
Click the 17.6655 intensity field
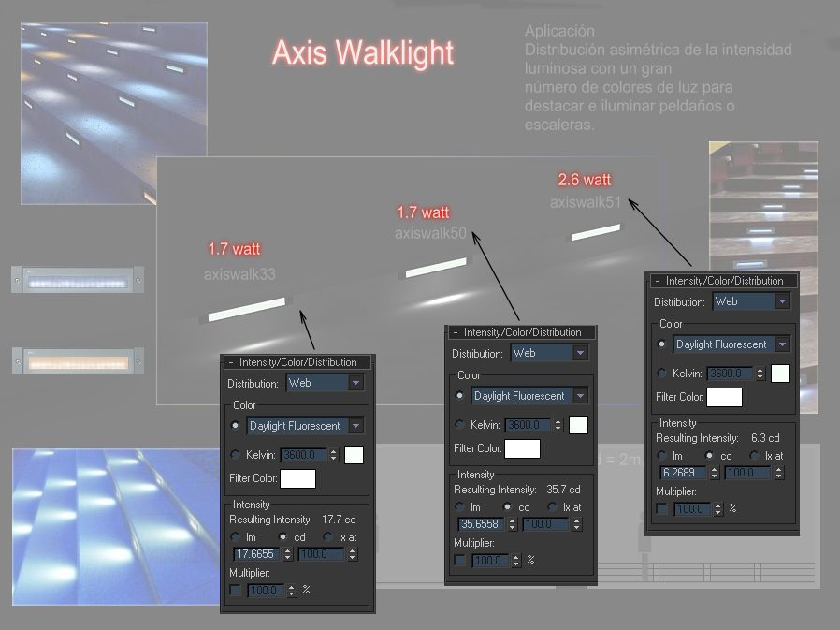pyautogui.click(x=257, y=554)
